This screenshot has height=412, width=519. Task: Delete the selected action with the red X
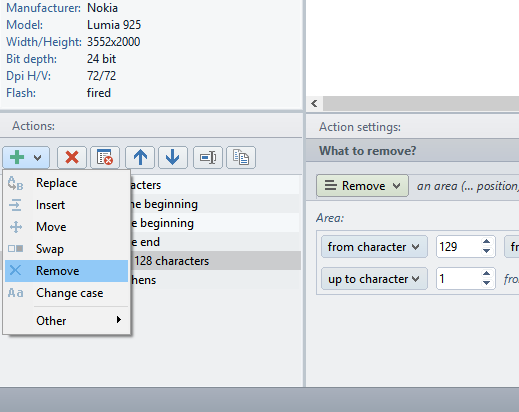coord(72,157)
